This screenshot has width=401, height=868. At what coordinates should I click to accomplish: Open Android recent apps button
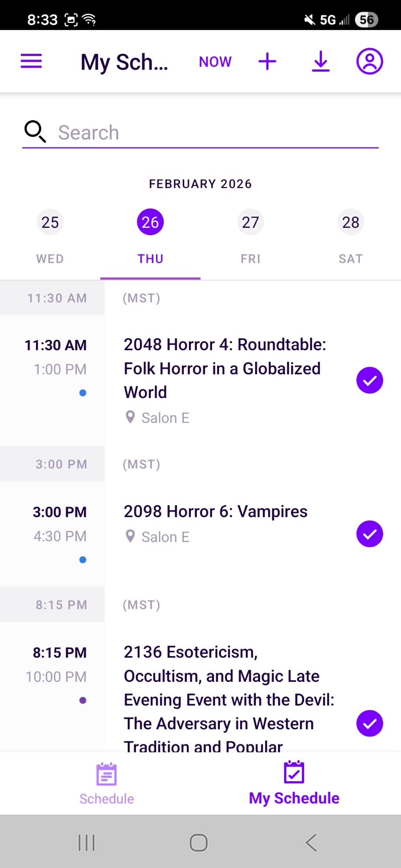pyautogui.click(x=86, y=842)
